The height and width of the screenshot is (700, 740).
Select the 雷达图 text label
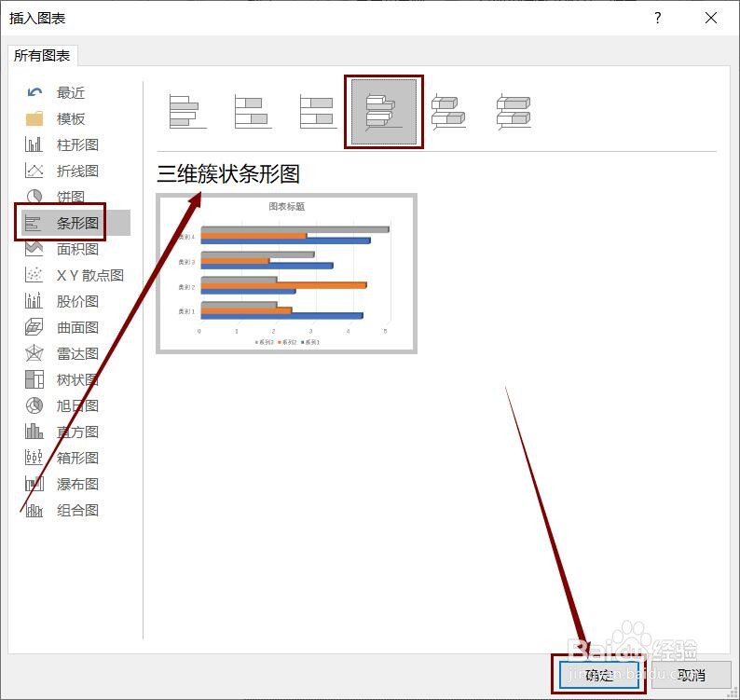78,353
